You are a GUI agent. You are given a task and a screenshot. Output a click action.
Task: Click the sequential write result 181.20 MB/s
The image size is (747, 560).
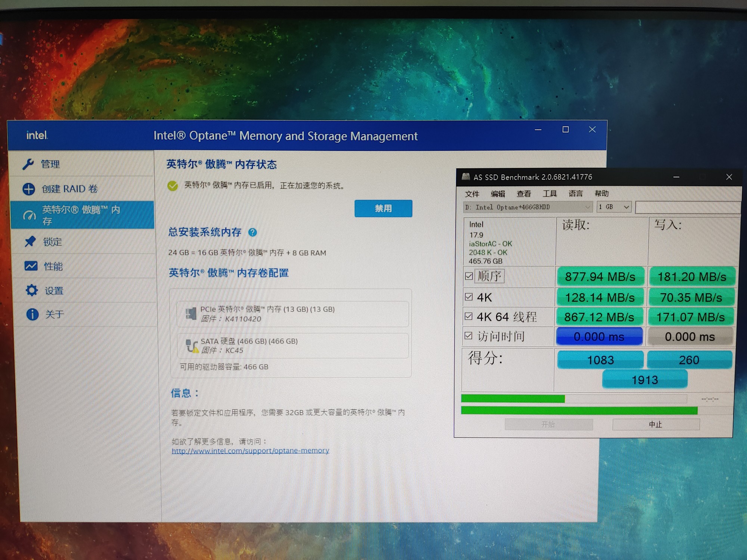pos(692,277)
